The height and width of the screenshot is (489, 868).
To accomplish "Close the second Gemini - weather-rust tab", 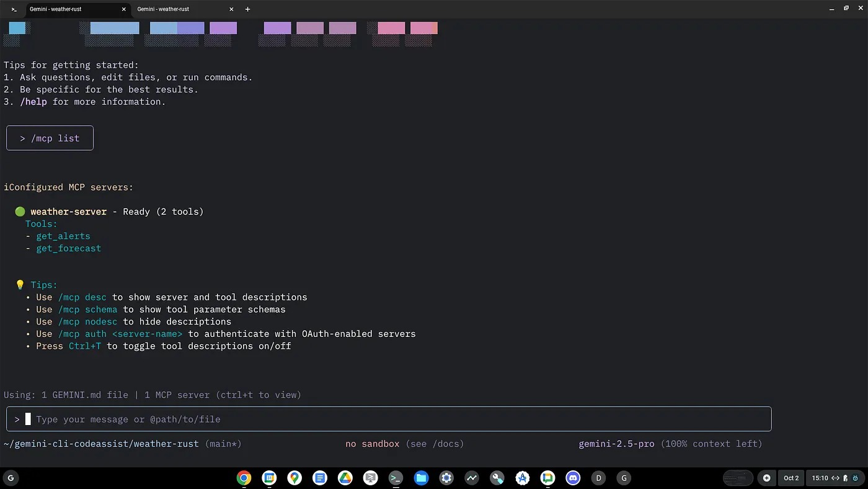I will (231, 9).
